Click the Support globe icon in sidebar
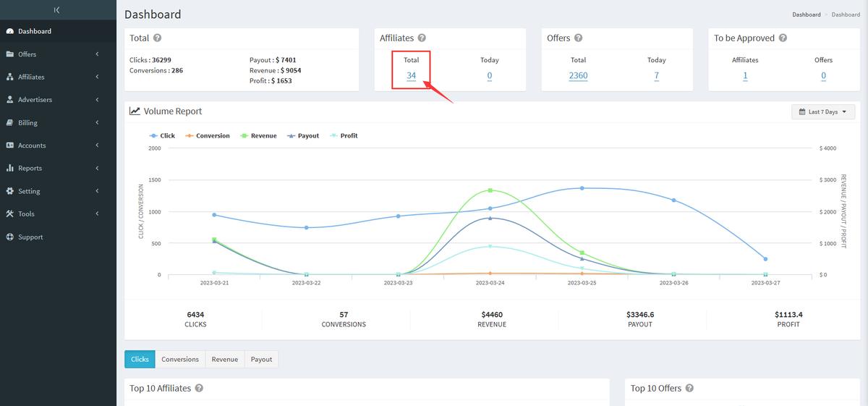Image resolution: width=868 pixels, height=406 pixels. pyautogui.click(x=10, y=237)
